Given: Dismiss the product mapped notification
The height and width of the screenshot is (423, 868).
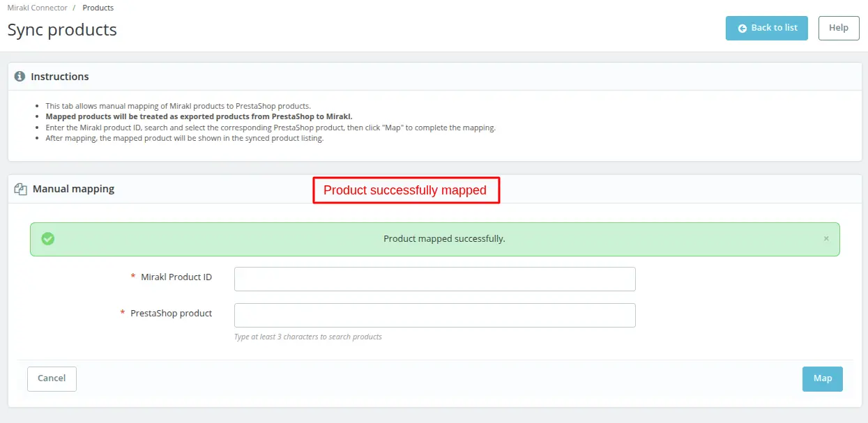Looking at the screenshot, I should [x=826, y=238].
